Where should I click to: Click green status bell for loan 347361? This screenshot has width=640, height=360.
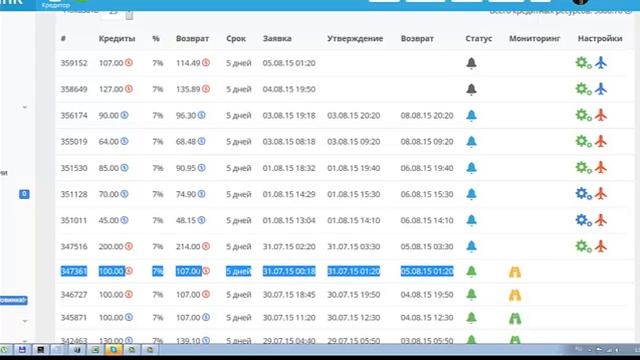pos(471,271)
